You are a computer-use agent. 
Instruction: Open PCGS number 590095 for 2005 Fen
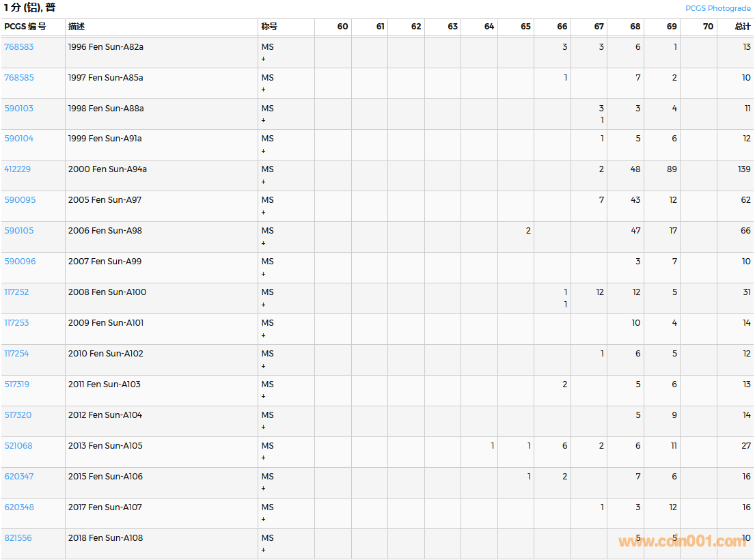(20, 200)
